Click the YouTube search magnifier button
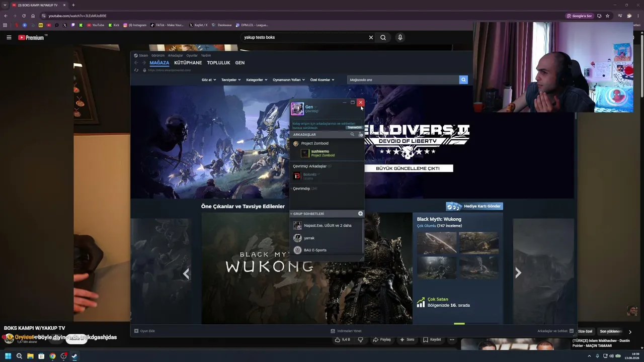644x362 pixels. click(x=383, y=37)
